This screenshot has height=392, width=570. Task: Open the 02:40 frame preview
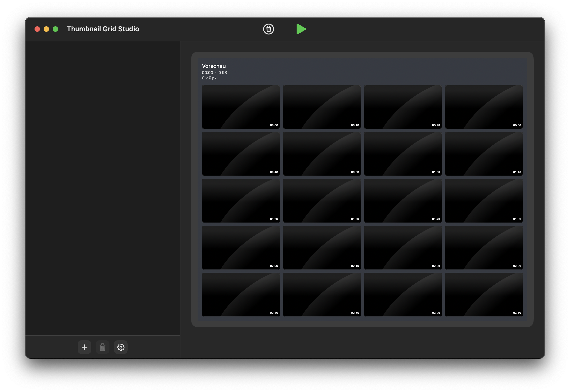point(240,294)
